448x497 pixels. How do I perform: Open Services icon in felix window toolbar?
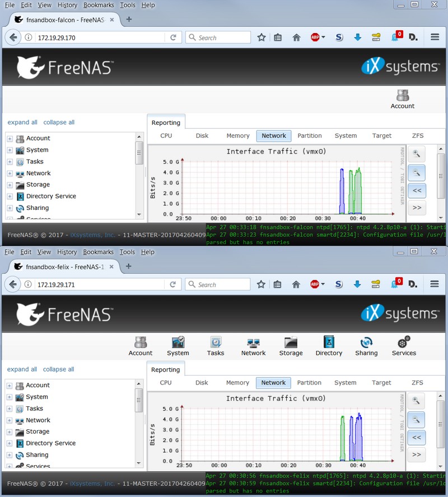pos(404,346)
